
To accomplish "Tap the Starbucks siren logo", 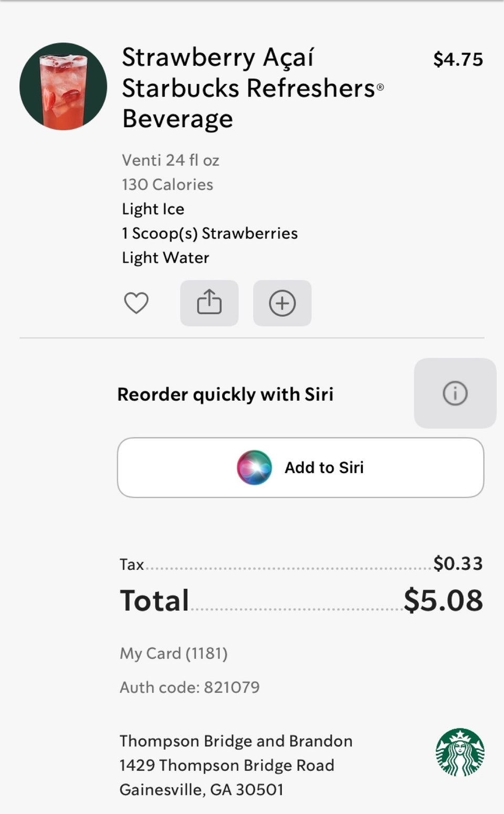I will [460, 752].
